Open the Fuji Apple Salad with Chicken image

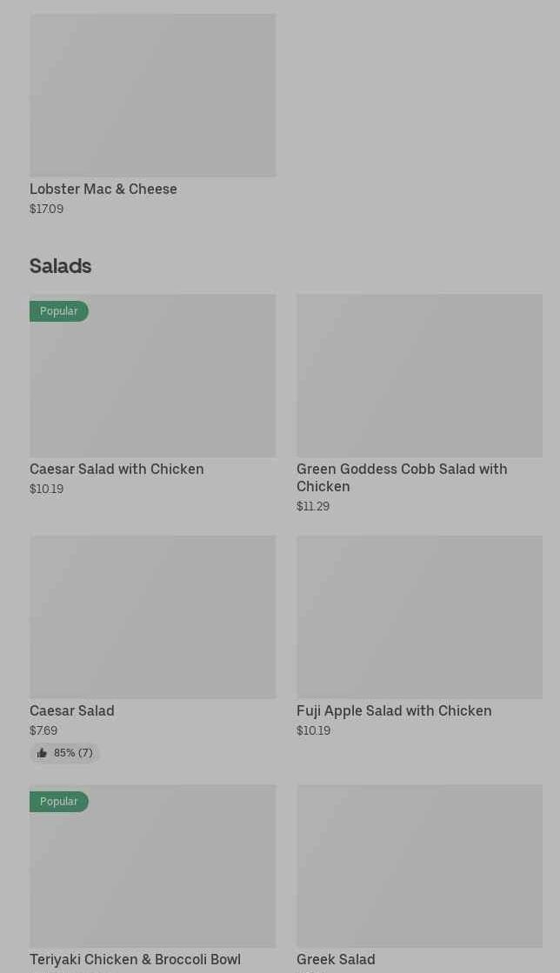[x=419, y=616]
